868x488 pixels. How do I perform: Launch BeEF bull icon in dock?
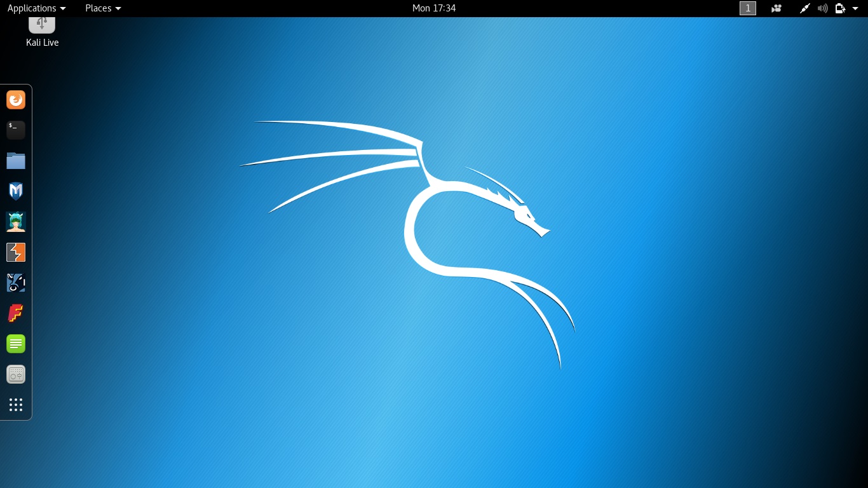pos(16,283)
